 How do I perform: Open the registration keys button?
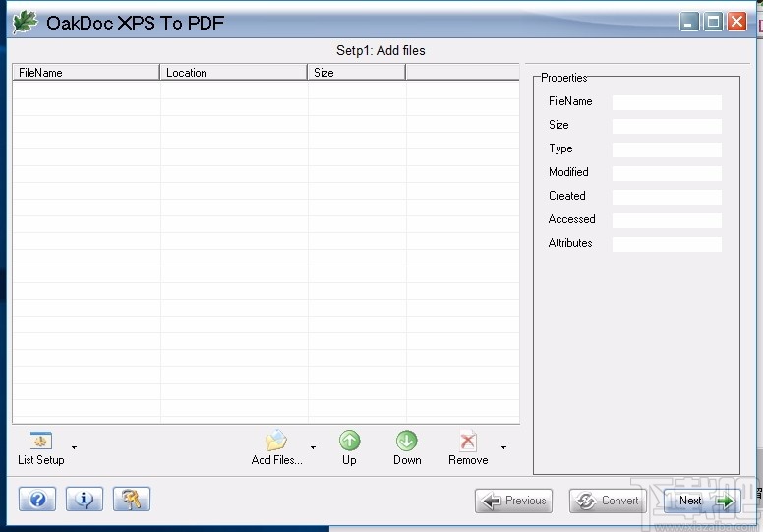click(x=132, y=499)
